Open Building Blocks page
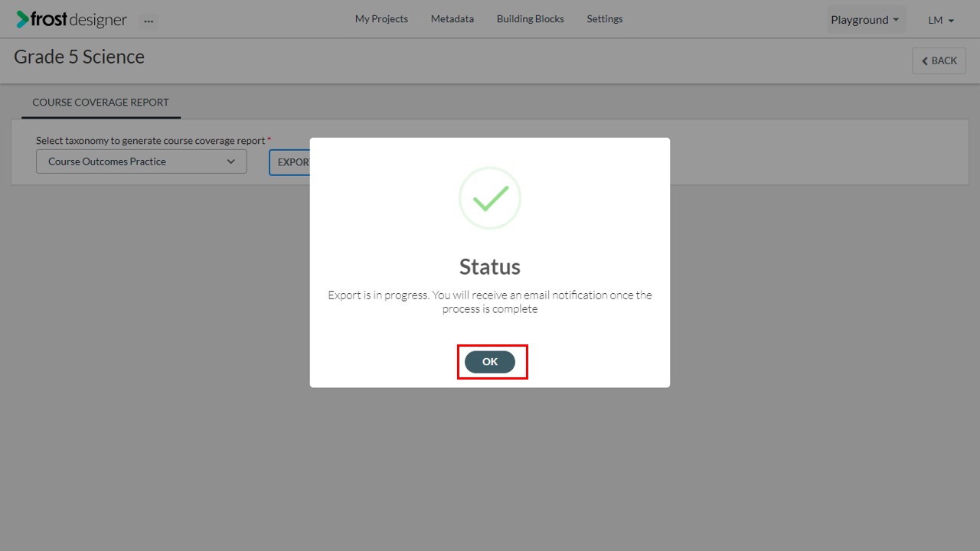The image size is (980, 551). 531,19
